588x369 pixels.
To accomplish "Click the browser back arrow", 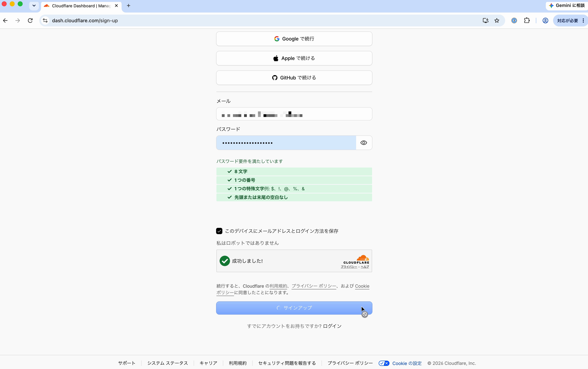I will point(5,21).
